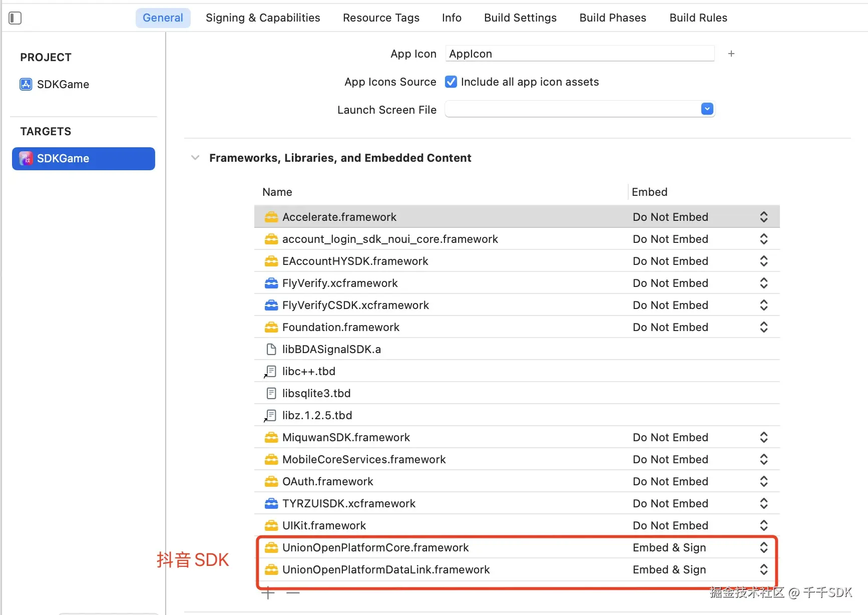Image resolution: width=868 pixels, height=615 pixels.
Task: Click the libc++.tbd document icon
Action: pyautogui.click(x=271, y=371)
